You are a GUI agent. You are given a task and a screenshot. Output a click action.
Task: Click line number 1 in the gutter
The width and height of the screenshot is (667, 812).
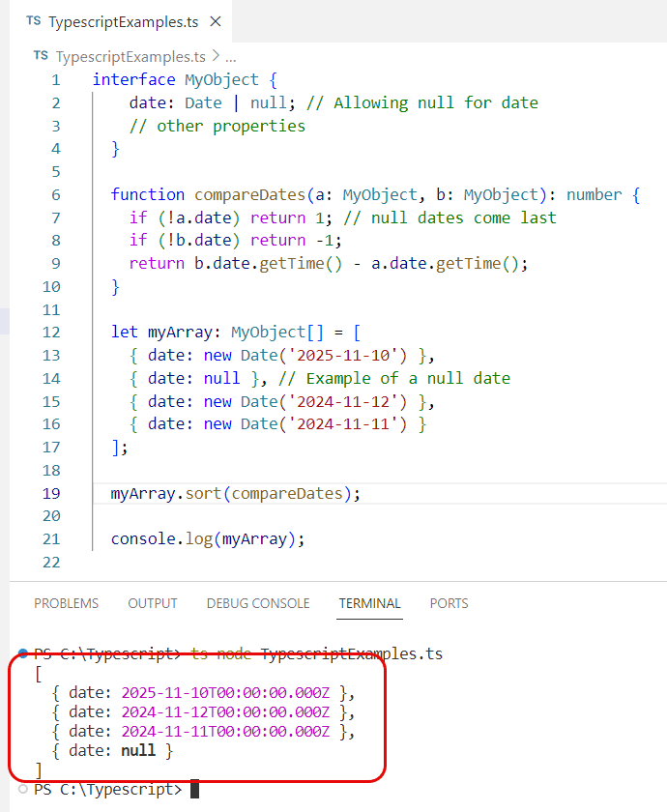pyautogui.click(x=56, y=80)
